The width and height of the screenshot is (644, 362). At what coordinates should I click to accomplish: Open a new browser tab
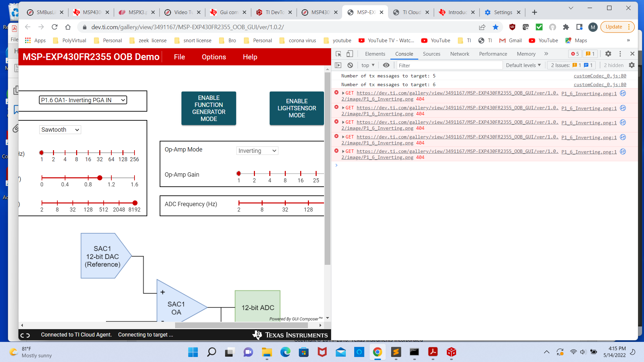point(535,12)
